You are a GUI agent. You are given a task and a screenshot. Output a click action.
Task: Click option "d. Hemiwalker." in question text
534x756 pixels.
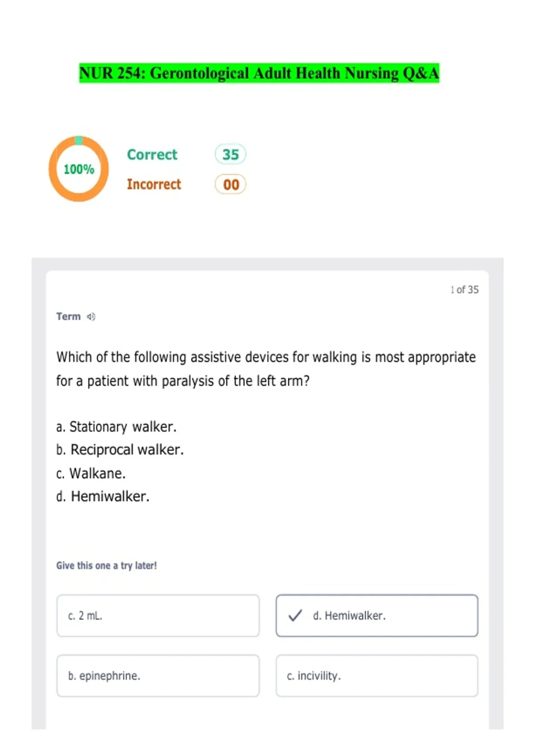[103, 496]
